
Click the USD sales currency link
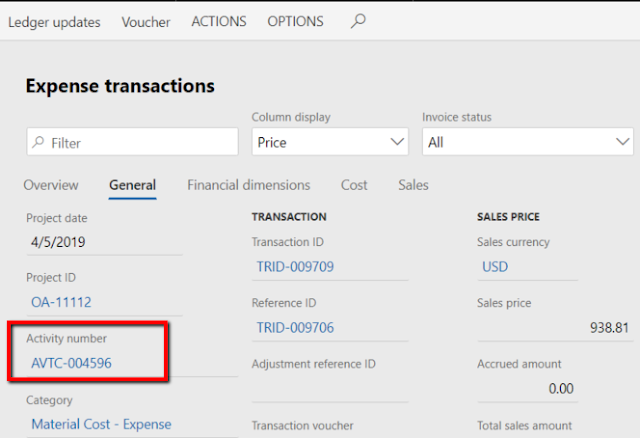[495, 267]
